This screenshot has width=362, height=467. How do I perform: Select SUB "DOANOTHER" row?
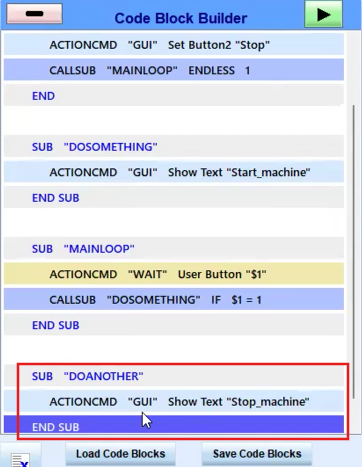coord(174,376)
